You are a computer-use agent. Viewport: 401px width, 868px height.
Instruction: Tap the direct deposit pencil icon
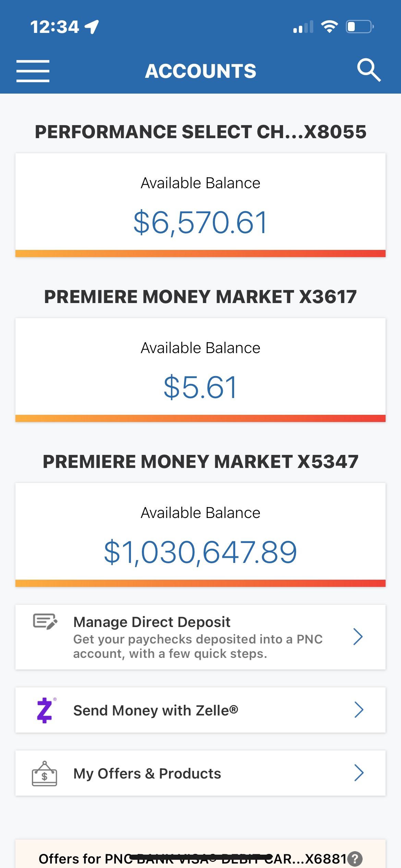pyautogui.click(x=45, y=622)
